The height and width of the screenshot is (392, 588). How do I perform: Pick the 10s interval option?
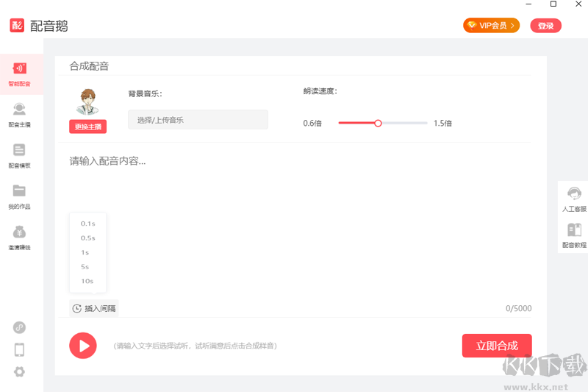(87, 281)
